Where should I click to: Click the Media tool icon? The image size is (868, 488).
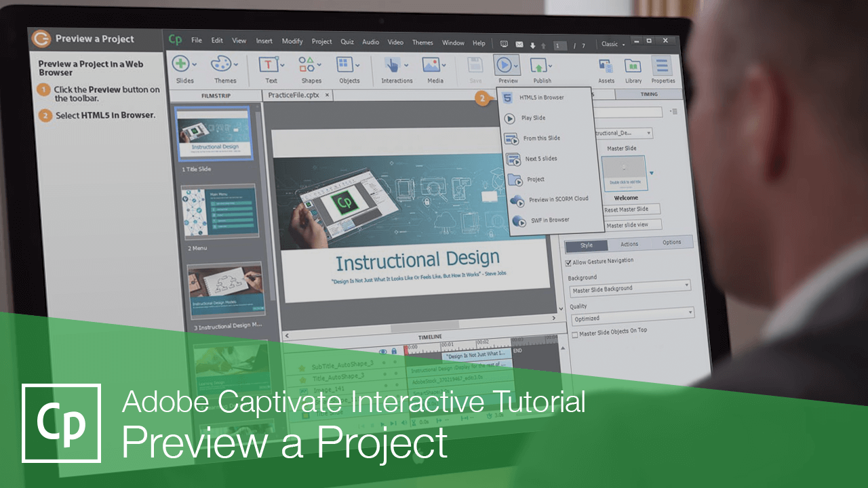(x=432, y=64)
